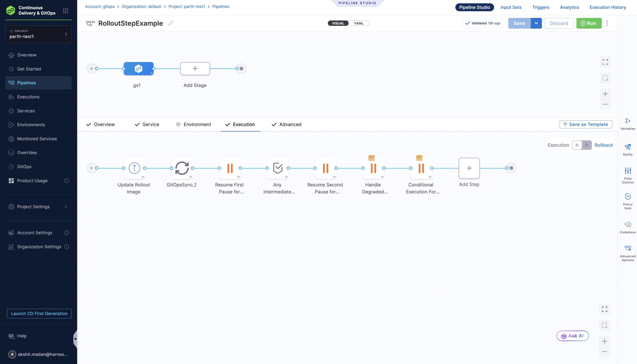This screenshot has width=637, height=364.
Task: Select the GitOpsSync_1 step
Action: (x=182, y=168)
